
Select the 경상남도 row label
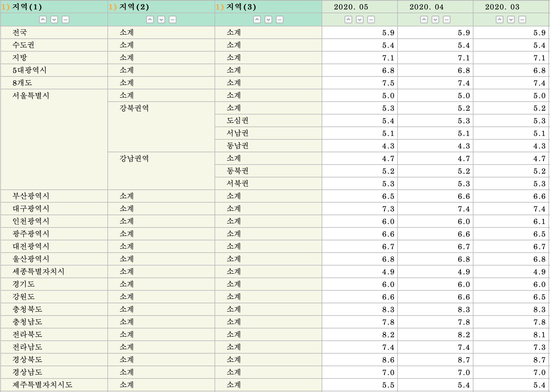coord(27,372)
